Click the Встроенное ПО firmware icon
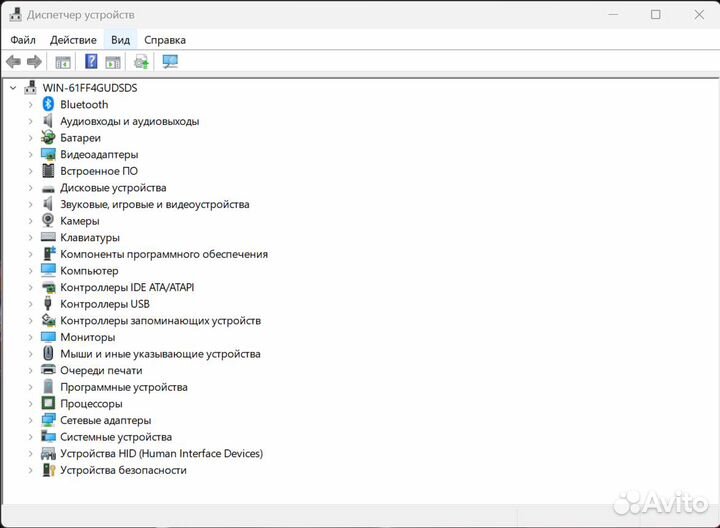Screen dimensions: 720x528 pyautogui.click(x=48, y=171)
